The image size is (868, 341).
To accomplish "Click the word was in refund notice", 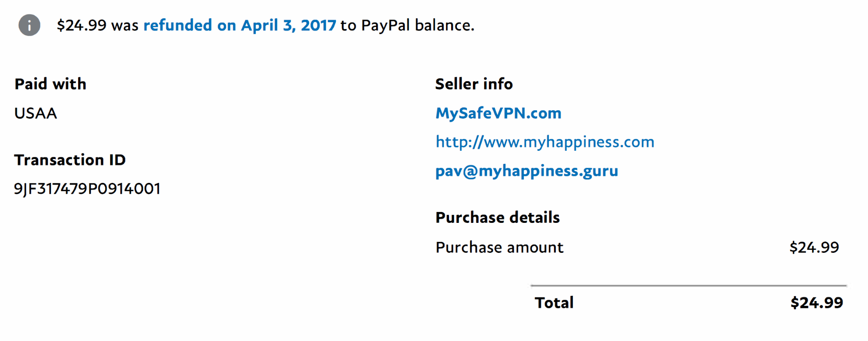I will 125,26.
